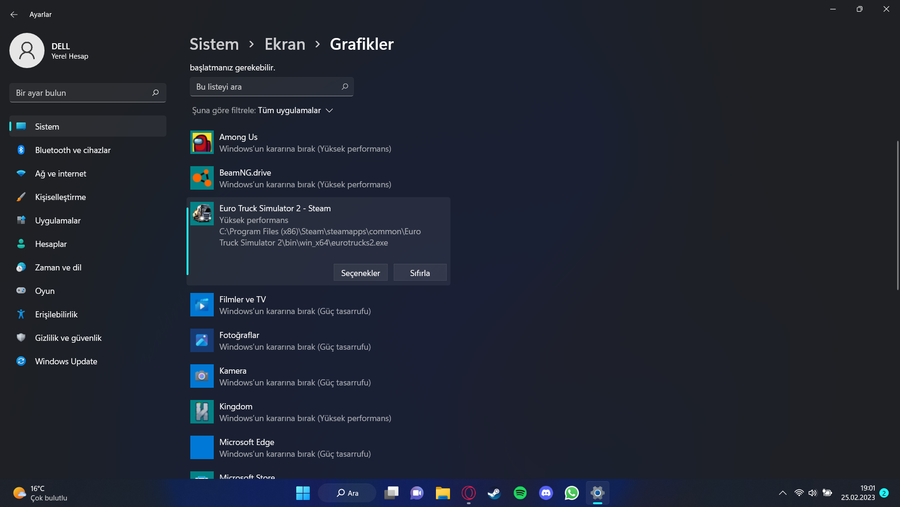The height and width of the screenshot is (507, 900).
Task: Show hidden tray icons chevron
Action: pyautogui.click(x=782, y=493)
